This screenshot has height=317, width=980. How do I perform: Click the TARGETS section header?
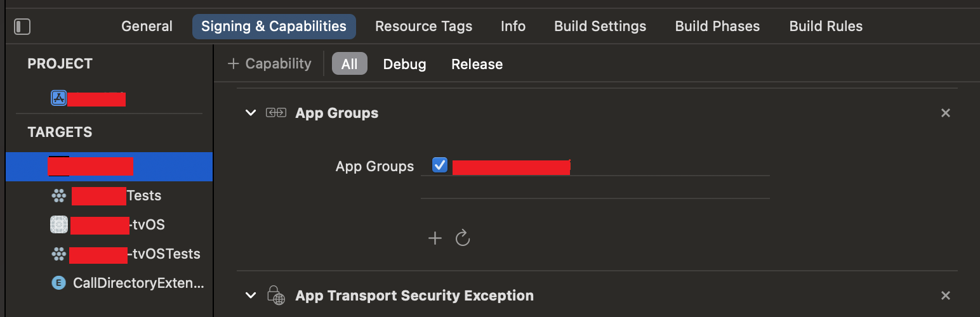[60, 132]
